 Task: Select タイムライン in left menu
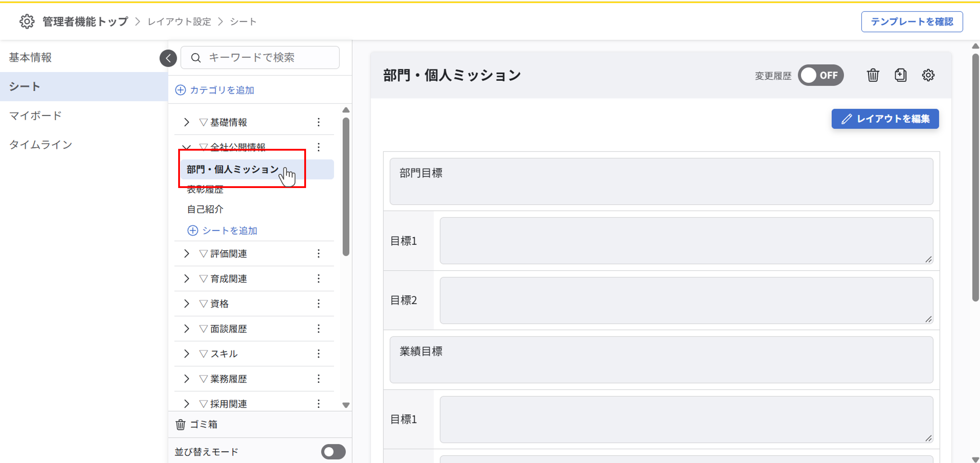click(x=84, y=144)
